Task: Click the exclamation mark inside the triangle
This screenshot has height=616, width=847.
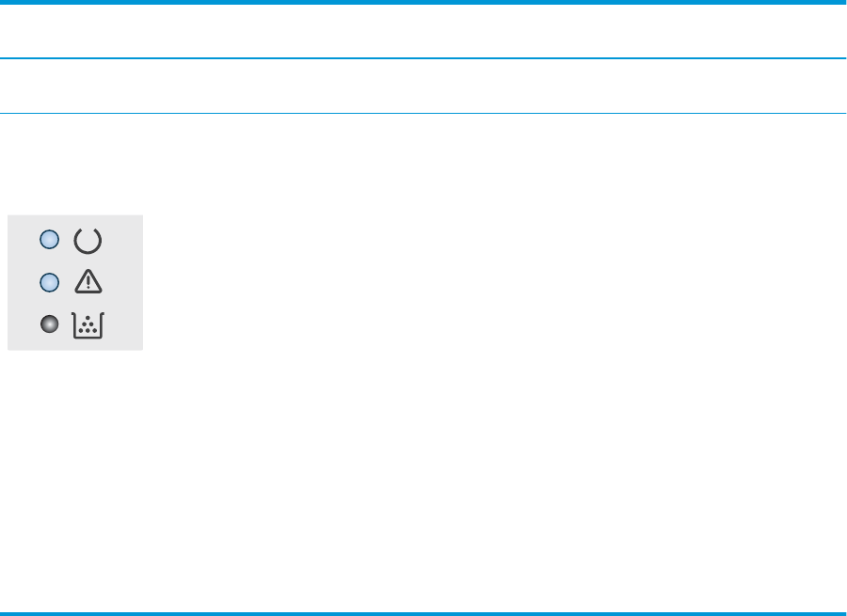Action: click(88, 283)
